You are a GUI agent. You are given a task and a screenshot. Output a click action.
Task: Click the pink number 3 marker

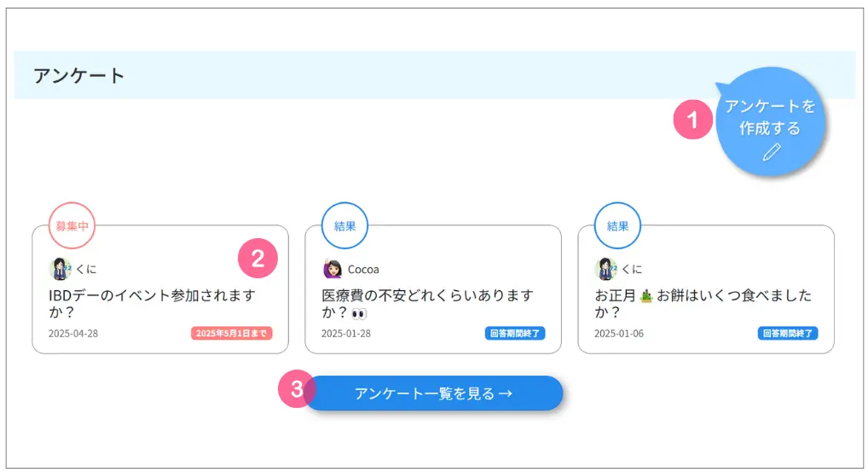(297, 389)
